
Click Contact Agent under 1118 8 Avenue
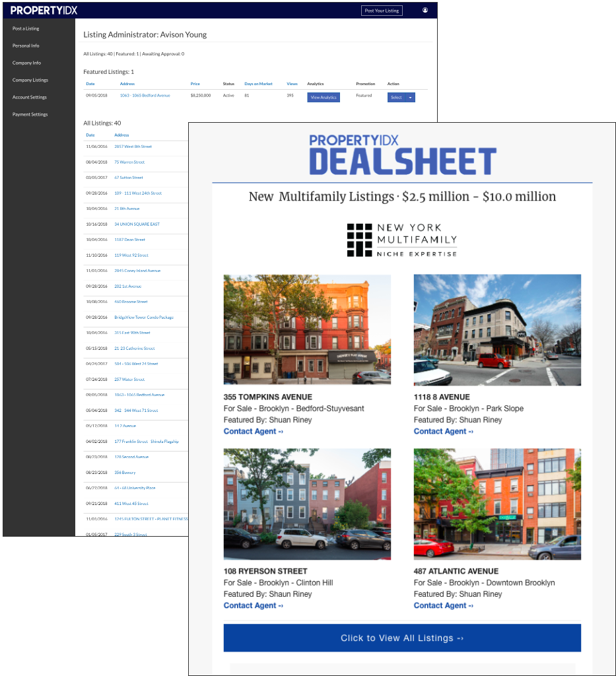[x=444, y=431]
